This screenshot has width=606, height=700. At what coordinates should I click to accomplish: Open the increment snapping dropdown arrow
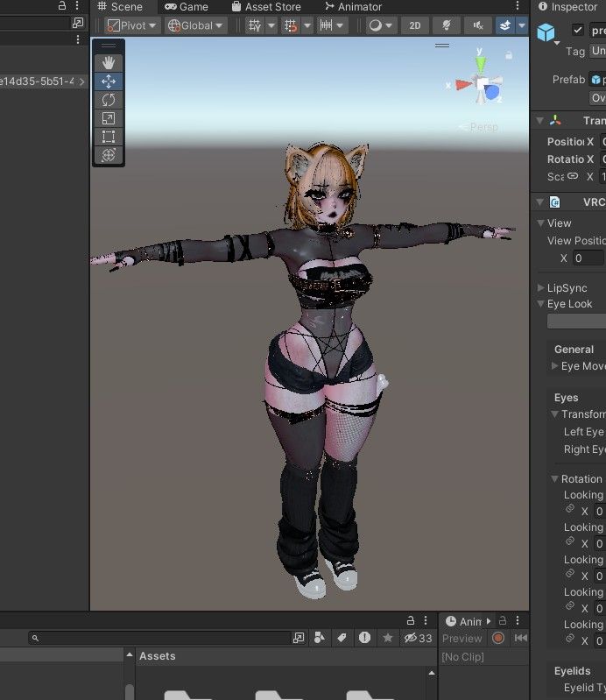click(x=340, y=25)
